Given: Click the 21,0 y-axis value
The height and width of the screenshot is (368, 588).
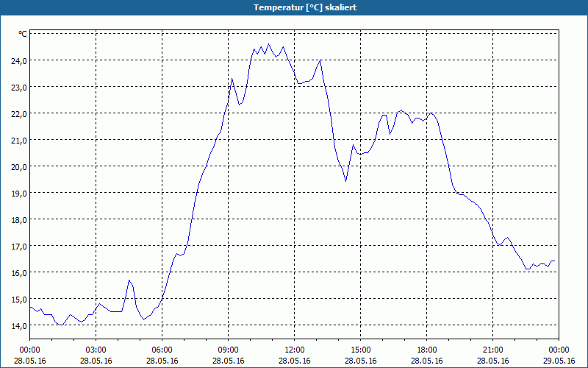Looking at the screenshot, I should click(19, 141).
